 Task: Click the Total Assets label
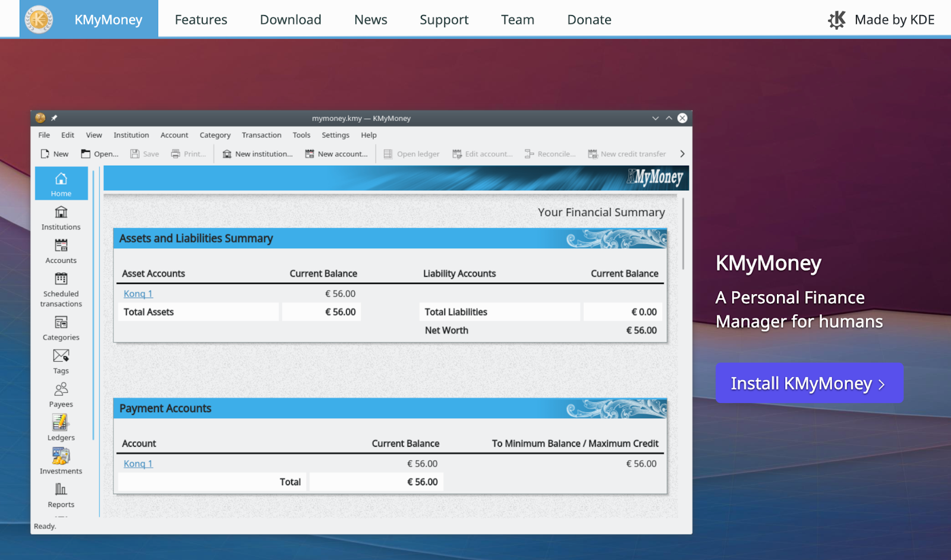149,312
